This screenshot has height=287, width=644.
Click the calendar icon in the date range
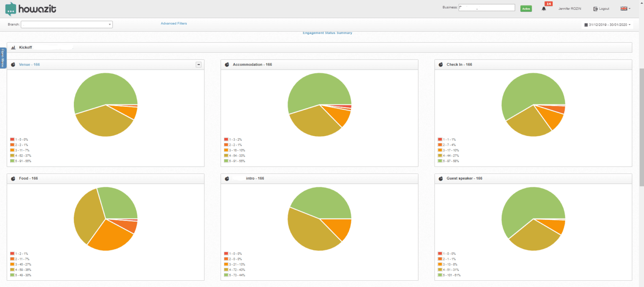click(x=586, y=25)
